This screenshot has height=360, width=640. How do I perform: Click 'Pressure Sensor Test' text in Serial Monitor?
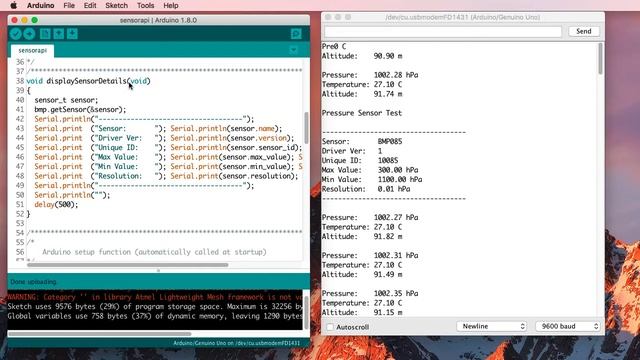(362, 113)
